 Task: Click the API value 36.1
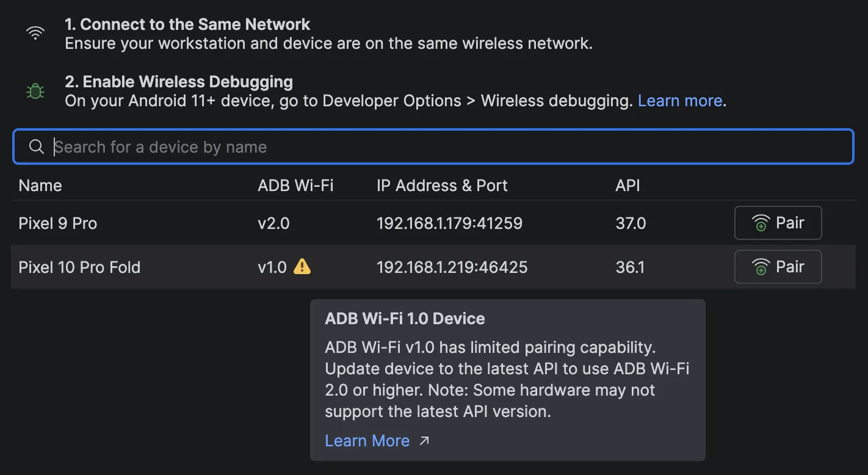630,267
